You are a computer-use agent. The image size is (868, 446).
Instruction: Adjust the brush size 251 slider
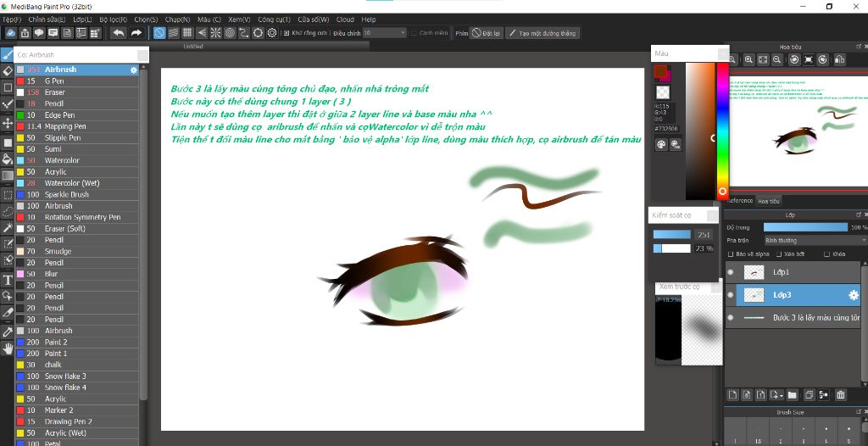[672, 234]
